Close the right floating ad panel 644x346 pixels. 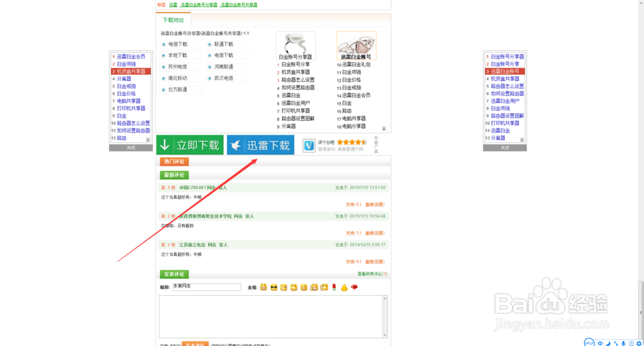tap(505, 147)
